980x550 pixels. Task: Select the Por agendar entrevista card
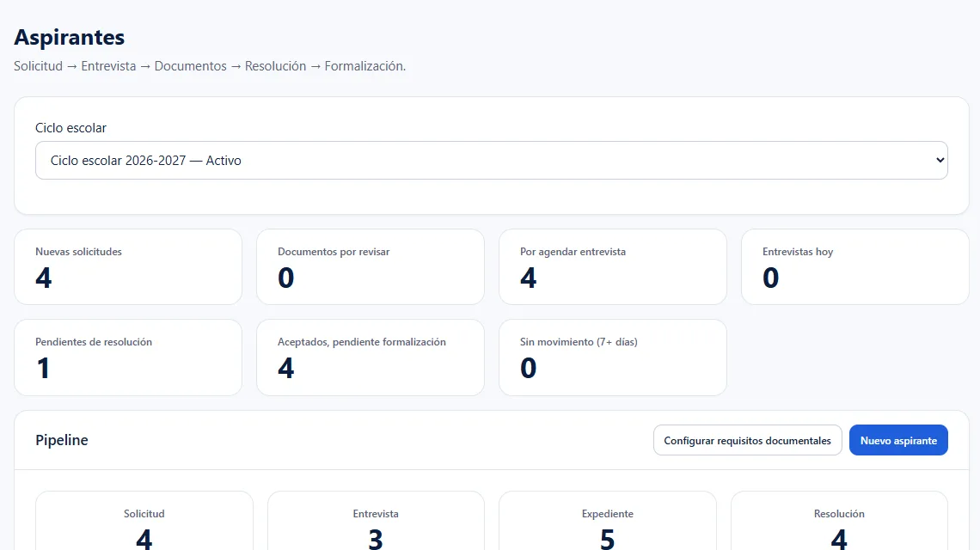click(x=613, y=267)
